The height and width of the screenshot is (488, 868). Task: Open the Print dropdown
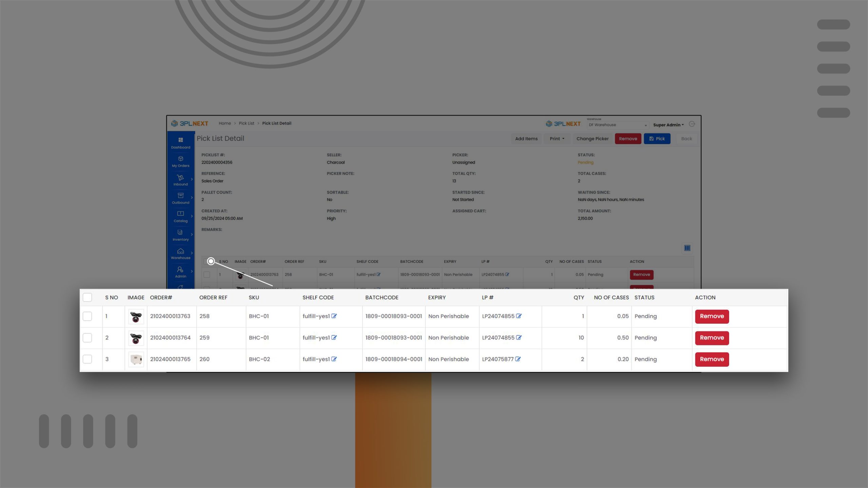[557, 139]
